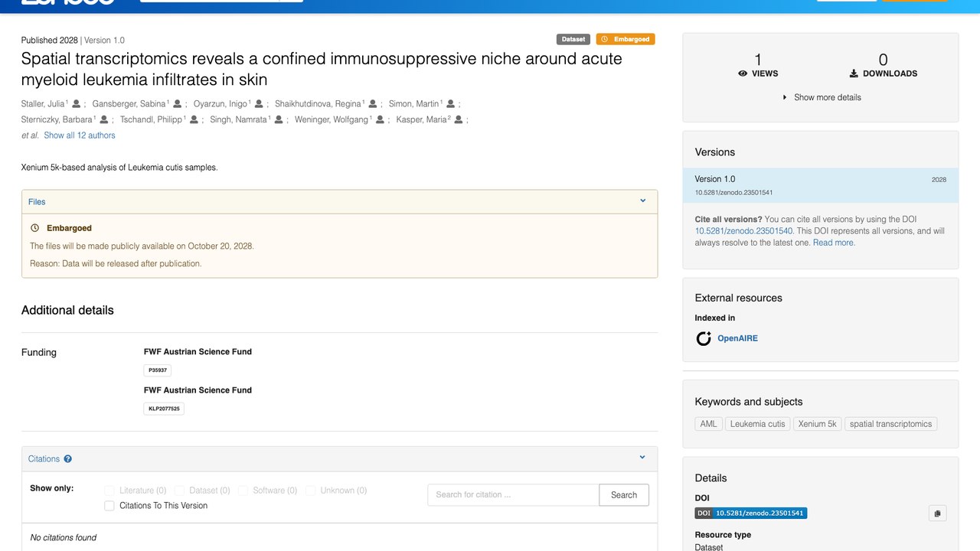Expand Show more details statistics
Viewport: 980px width, 551px height.
(x=821, y=97)
